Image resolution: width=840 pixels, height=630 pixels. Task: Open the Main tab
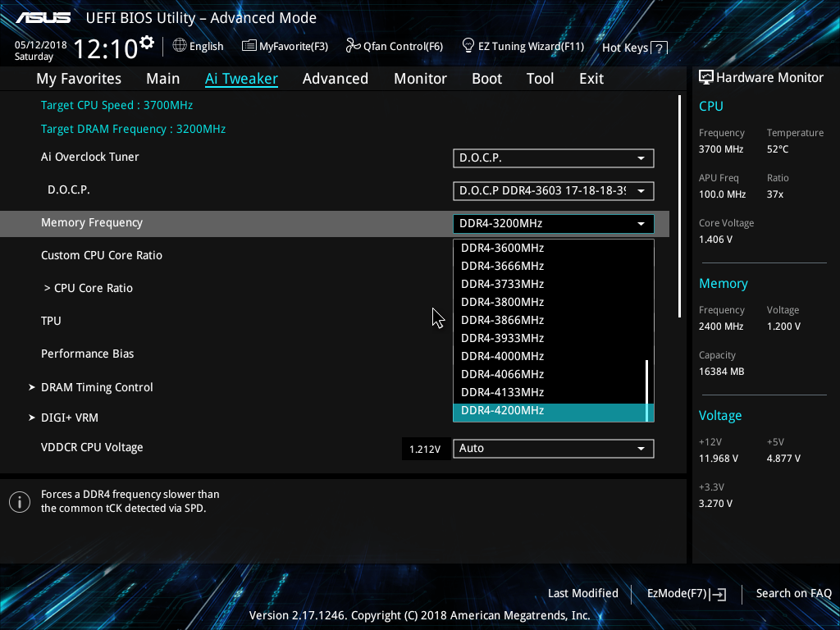[x=163, y=79]
